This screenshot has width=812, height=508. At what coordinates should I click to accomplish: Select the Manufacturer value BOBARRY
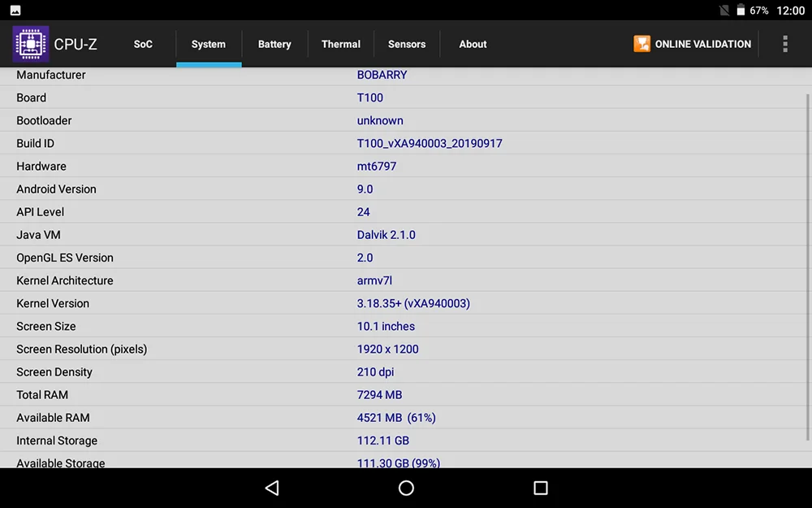[382, 75]
